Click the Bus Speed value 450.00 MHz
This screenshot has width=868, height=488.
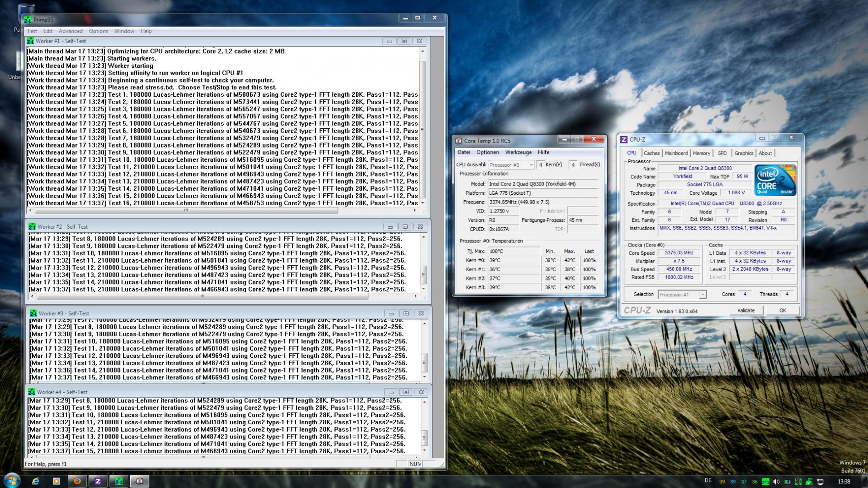[x=679, y=269]
